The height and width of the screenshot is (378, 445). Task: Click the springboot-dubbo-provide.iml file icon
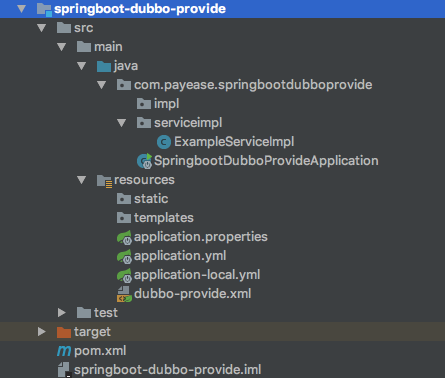64,370
